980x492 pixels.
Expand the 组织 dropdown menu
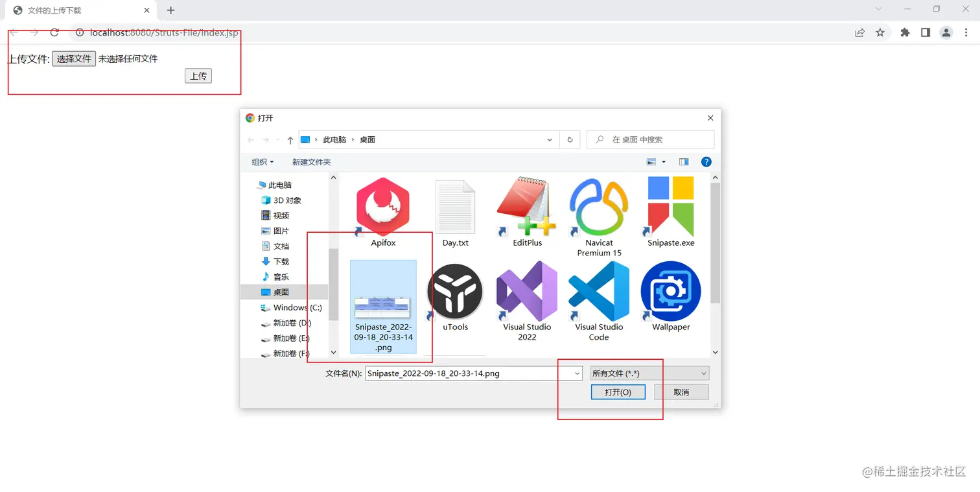[261, 161]
